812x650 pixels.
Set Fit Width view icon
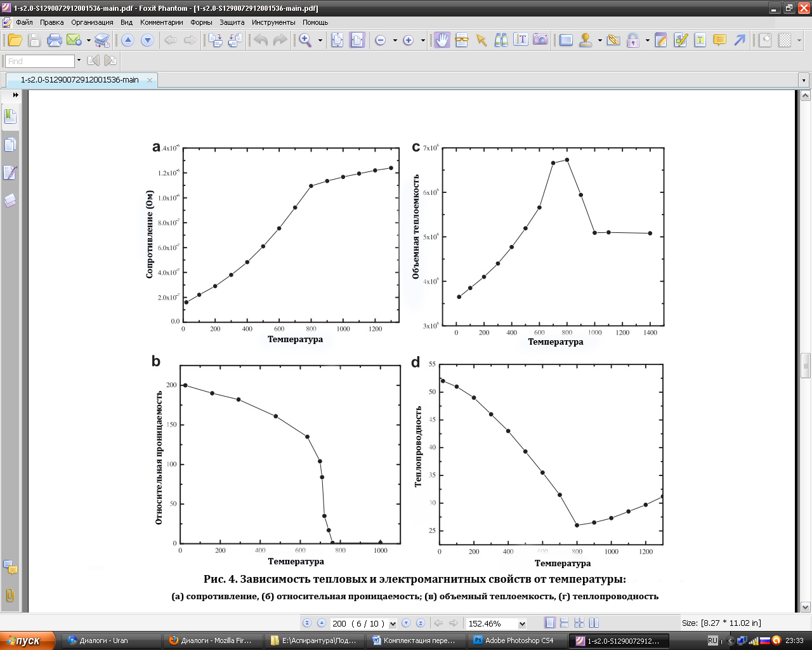click(357, 40)
